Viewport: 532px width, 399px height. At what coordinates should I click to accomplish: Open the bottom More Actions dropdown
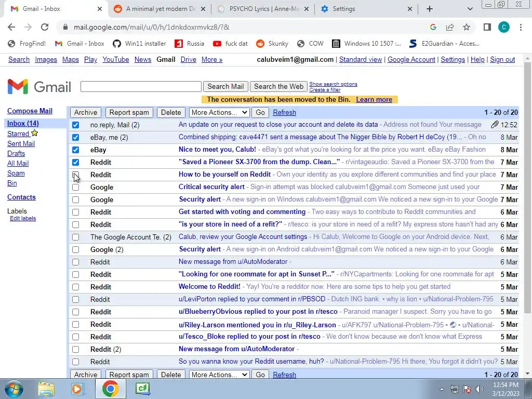pyautogui.click(x=219, y=375)
